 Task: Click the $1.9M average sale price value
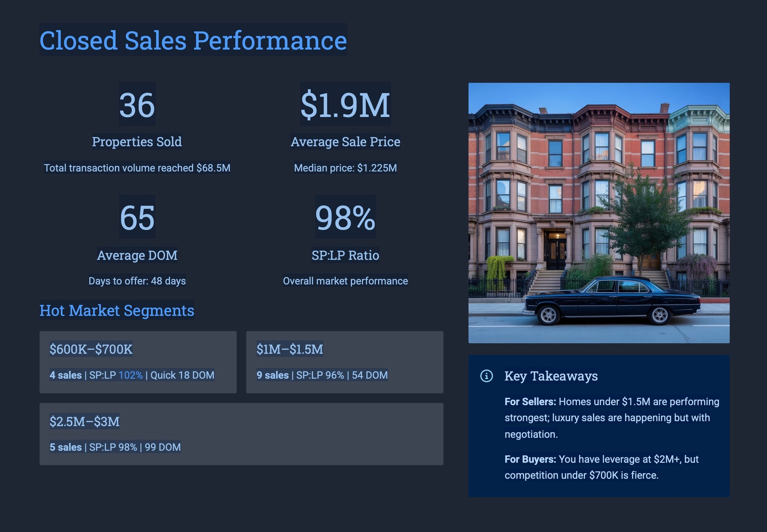point(345,105)
